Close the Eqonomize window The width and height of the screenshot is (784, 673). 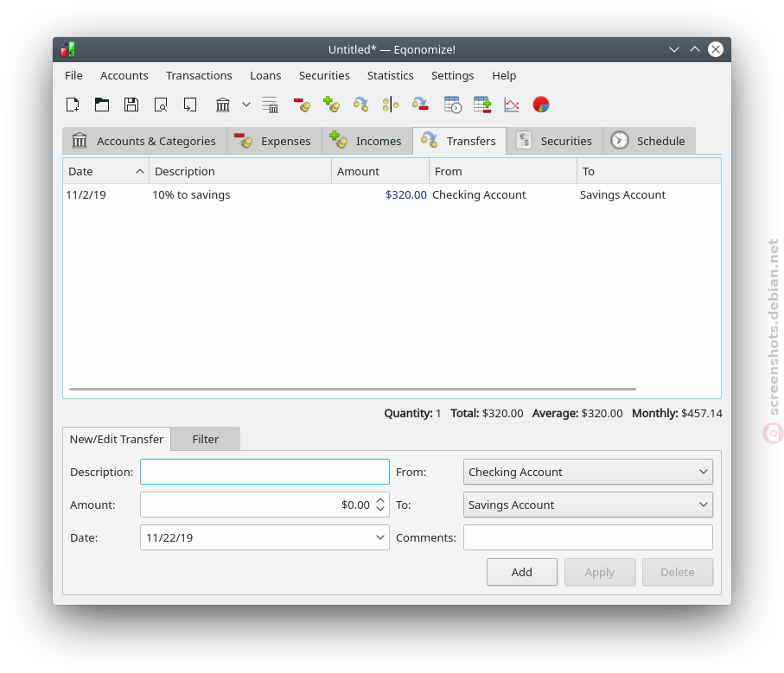tap(716, 49)
